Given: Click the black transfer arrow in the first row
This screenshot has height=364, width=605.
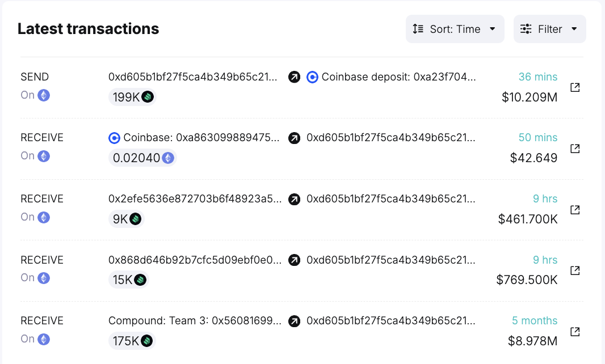Looking at the screenshot, I should (294, 77).
